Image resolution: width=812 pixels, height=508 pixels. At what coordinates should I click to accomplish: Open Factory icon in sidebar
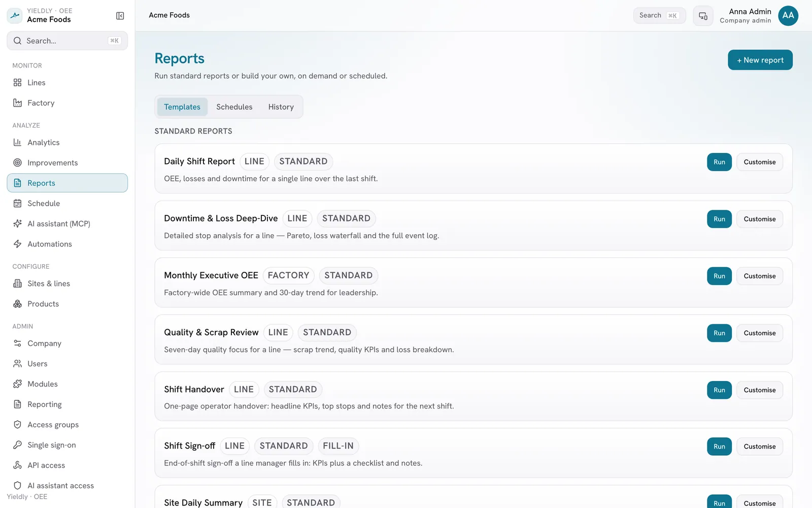[17, 103]
